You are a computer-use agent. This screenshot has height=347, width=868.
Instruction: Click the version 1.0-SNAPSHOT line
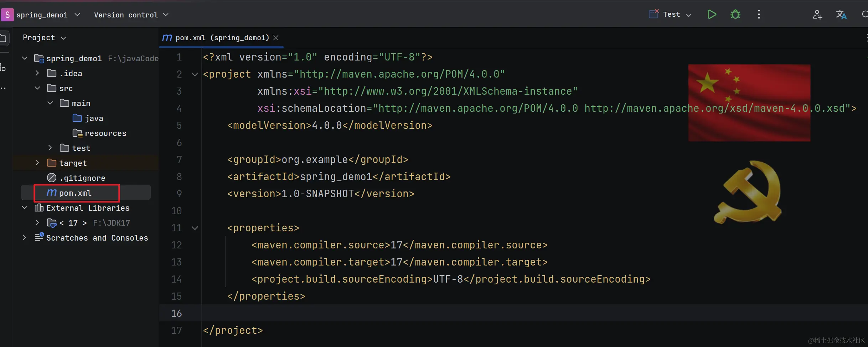click(x=321, y=194)
